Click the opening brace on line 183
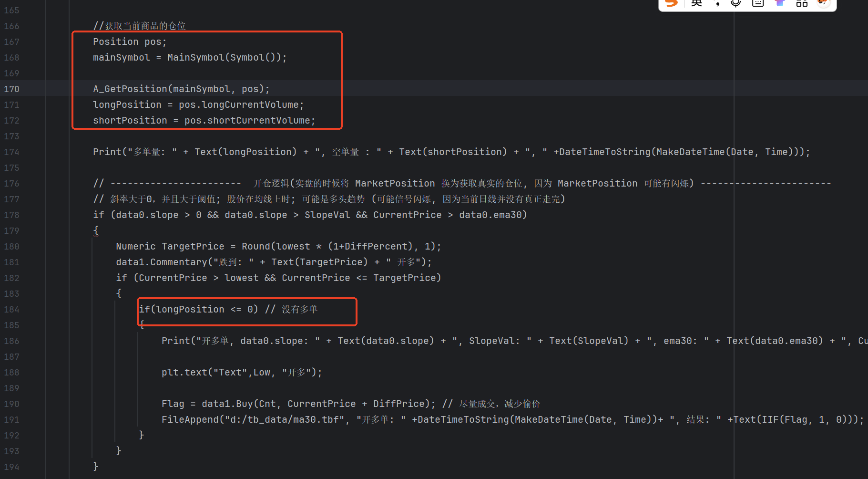868x479 pixels. pyautogui.click(x=119, y=293)
